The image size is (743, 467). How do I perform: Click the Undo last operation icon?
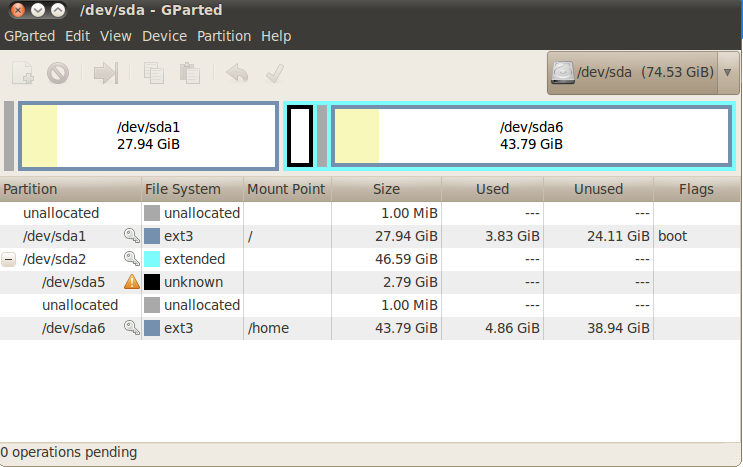(237, 73)
